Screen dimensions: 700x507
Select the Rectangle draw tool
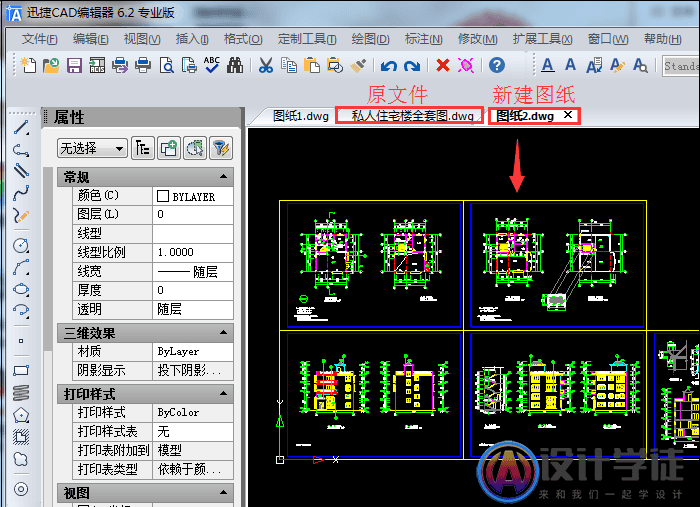click(21, 370)
